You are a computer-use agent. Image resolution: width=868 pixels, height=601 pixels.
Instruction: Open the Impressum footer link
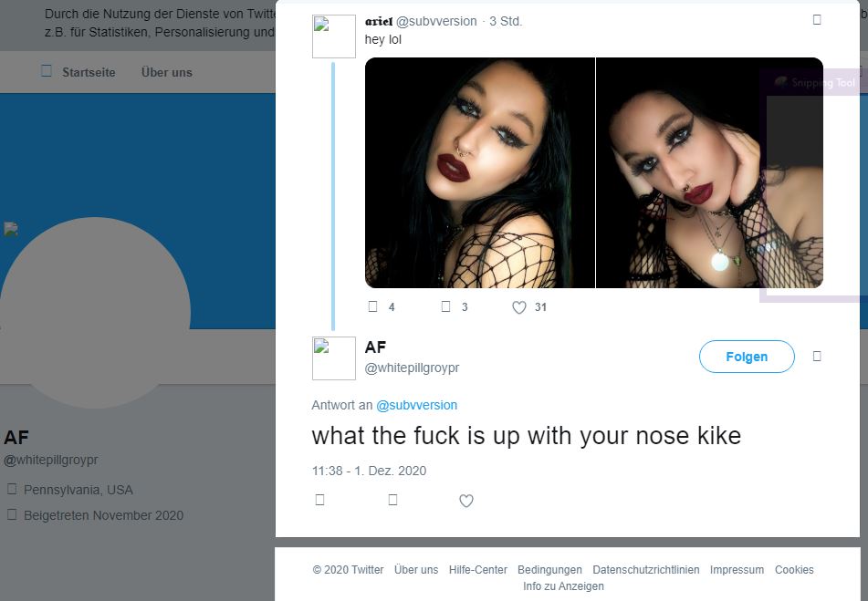(737, 569)
